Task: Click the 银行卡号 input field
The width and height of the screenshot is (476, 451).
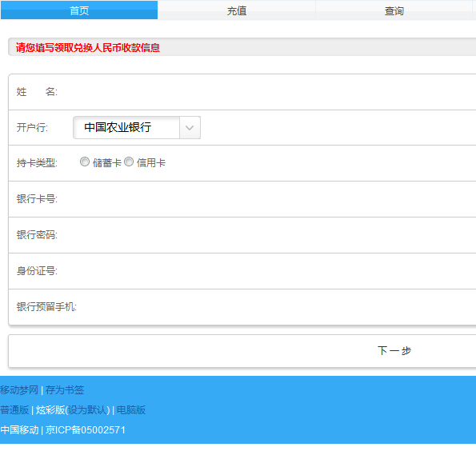Action: point(274,199)
